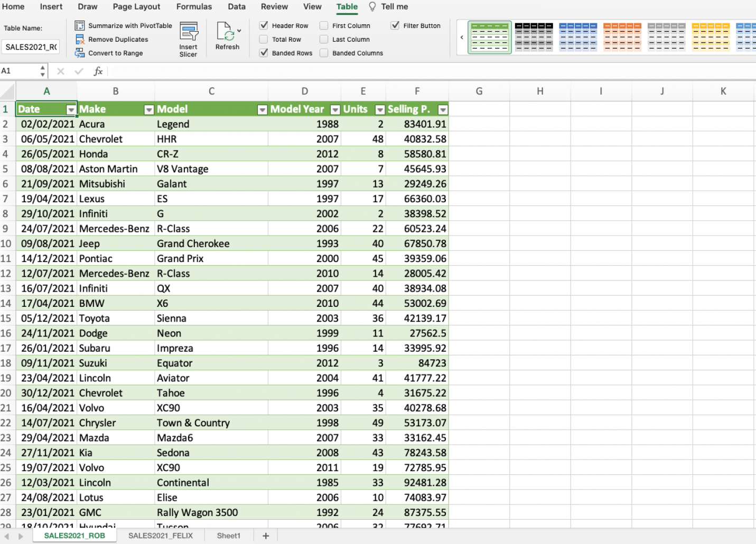Viewport: 756px width, 544px height.
Task: Add a new sheet with the plus button
Action: click(x=265, y=536)
